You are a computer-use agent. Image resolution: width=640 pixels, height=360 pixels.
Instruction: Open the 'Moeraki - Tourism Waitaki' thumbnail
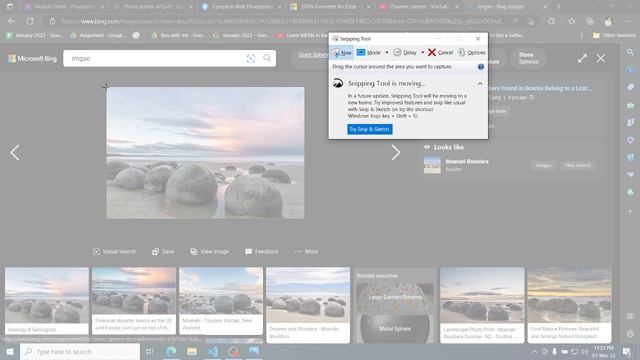pyautogui.click(x=221, y=301)
